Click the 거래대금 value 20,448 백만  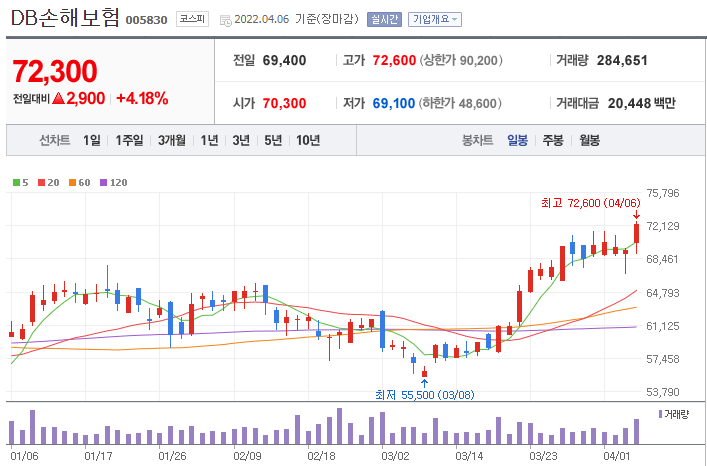(x=642, y=103)
